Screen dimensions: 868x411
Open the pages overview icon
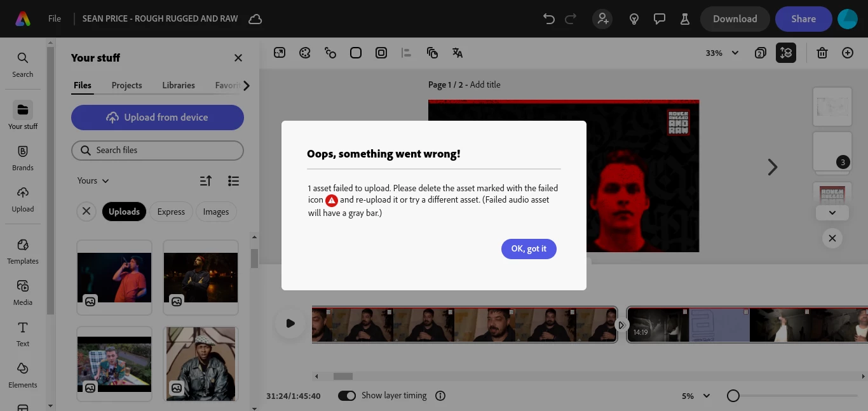pyautogui.click(x=760, y=53)
